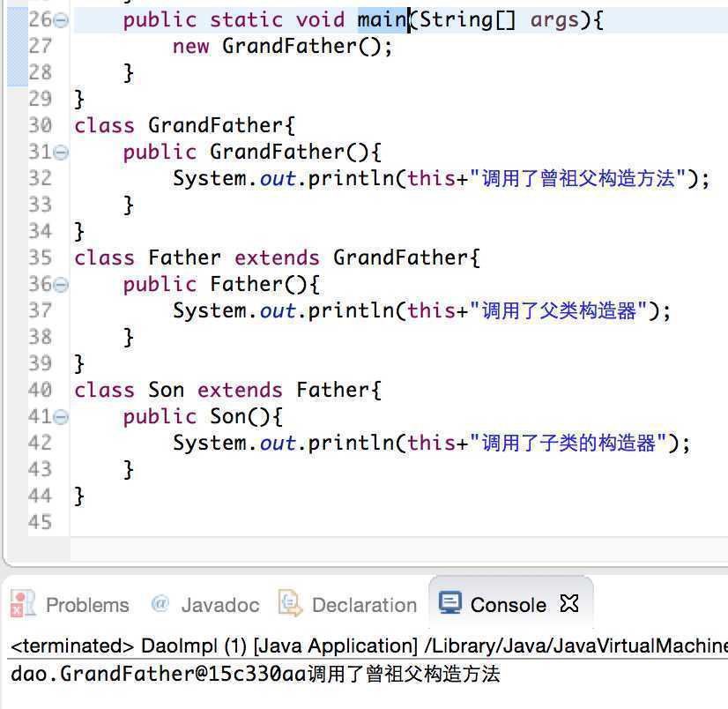Click console output dao.GrandFather@15c330aa line
This screenshot has width=728, height=709.
[256, 674]
